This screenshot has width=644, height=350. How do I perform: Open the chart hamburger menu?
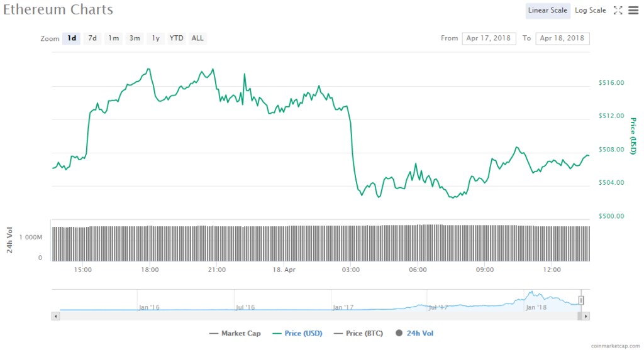(633, 10)
